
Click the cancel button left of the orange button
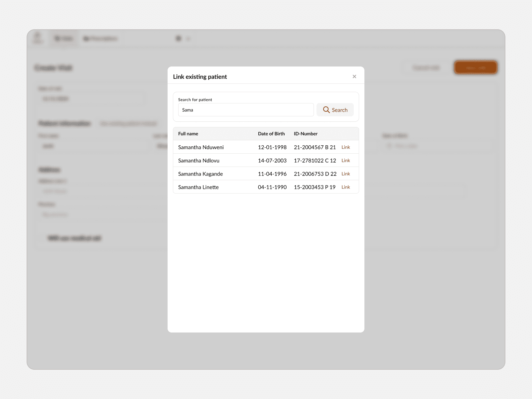coord(426,67)
